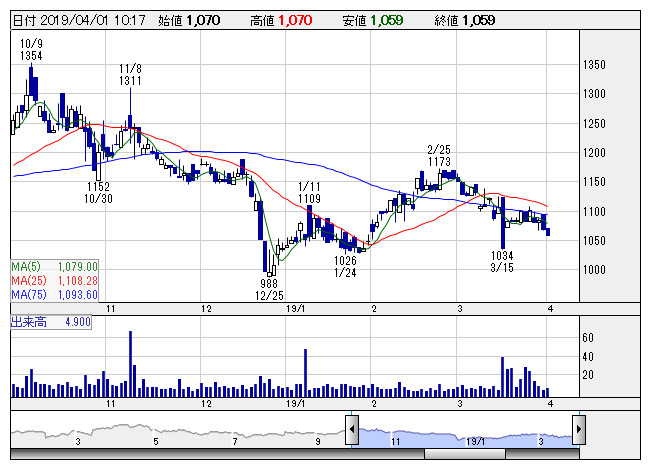Click the 10/9 1354 high label
The width and height of the screenshot is (652, 469).
(x=31, y=49)
